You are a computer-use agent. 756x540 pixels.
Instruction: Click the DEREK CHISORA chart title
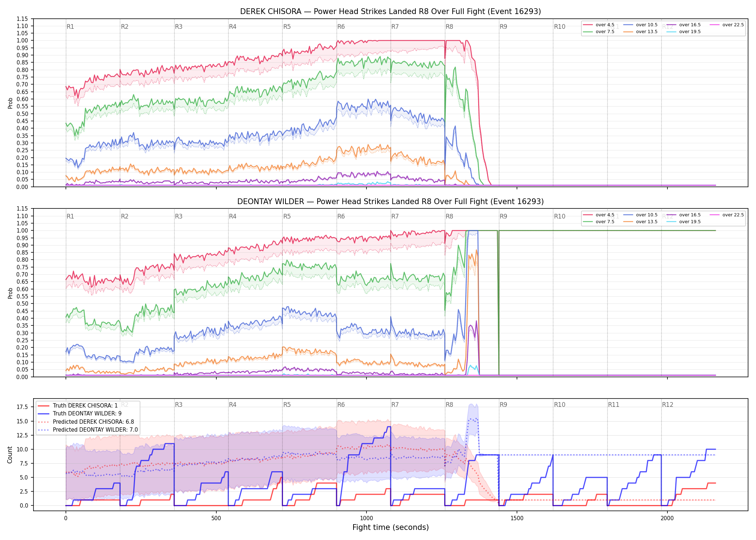click(x=390, y=12)
